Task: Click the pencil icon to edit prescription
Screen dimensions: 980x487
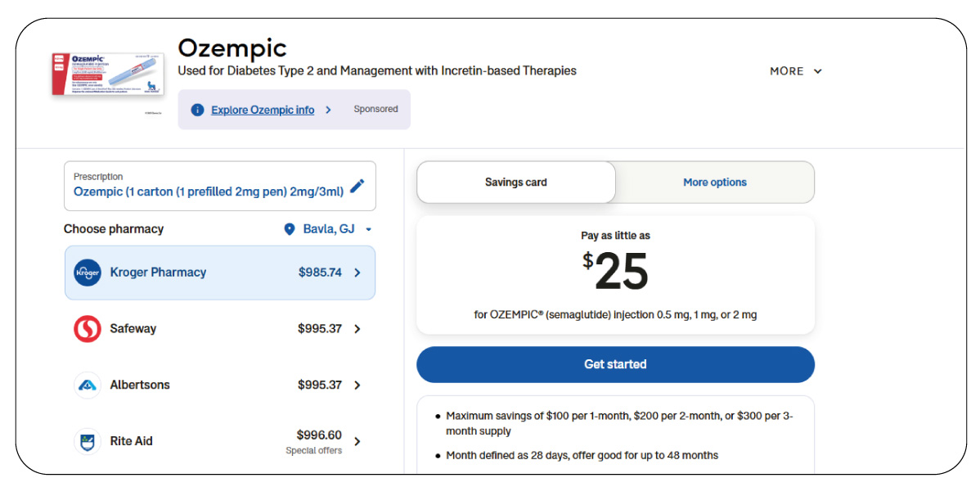Action: pyautogui.click(x=357, y=187)
